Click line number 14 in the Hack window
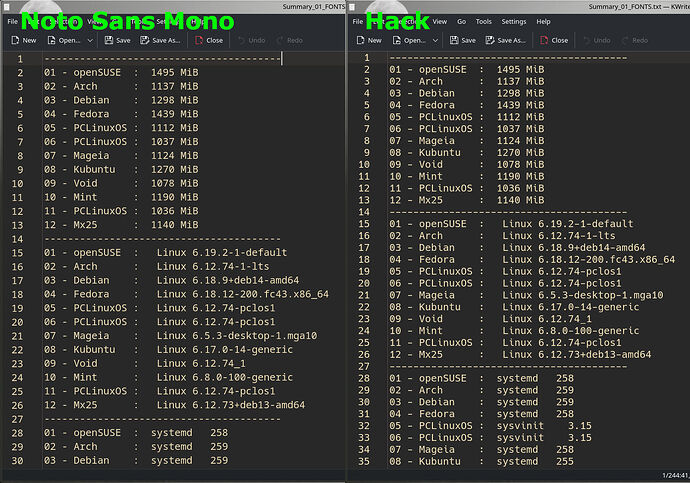 [364, 212]
